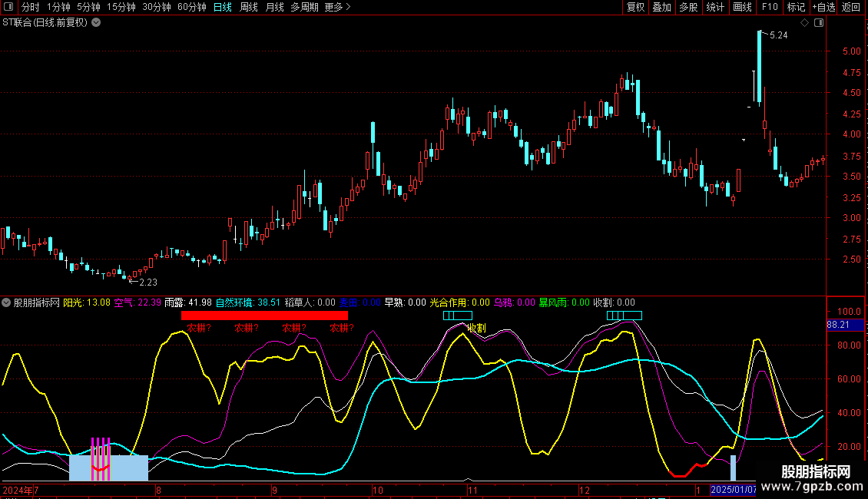The height and width of the screenshot is (499, 868).
Task: Open indicator dropdown beside 股朋指标网
Action: (x=6, y=302)
